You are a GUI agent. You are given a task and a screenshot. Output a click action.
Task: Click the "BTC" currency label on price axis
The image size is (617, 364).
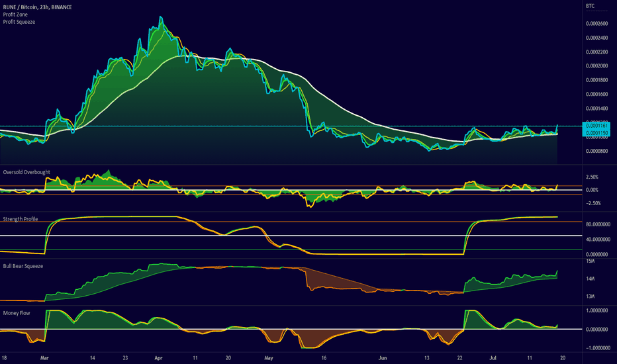(x=591, y=6)
